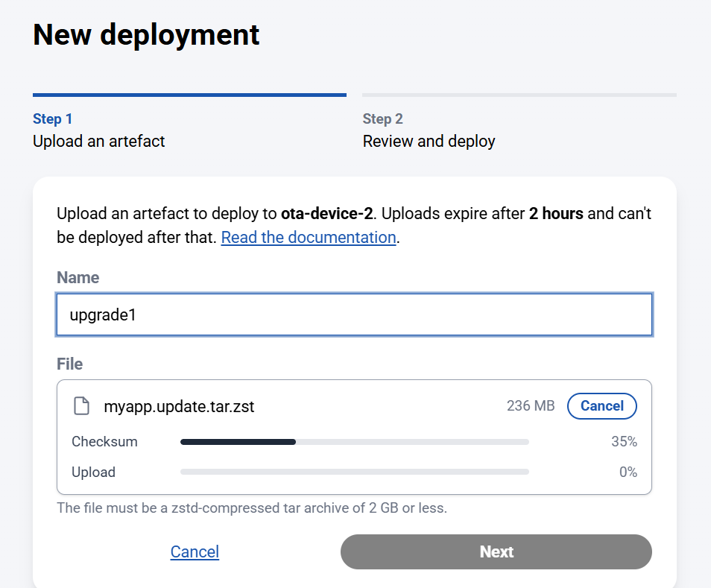Image resolution: width=711 pixels, height=588 pixels.
Task: Click the myapp.update.tar.zst file name
Action: click(x=179, y=406)
